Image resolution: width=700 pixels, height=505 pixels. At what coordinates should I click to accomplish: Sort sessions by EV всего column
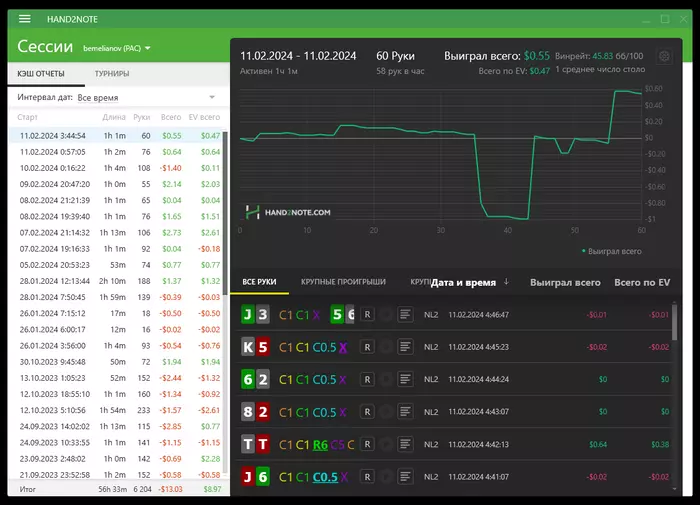coord(204,117)
